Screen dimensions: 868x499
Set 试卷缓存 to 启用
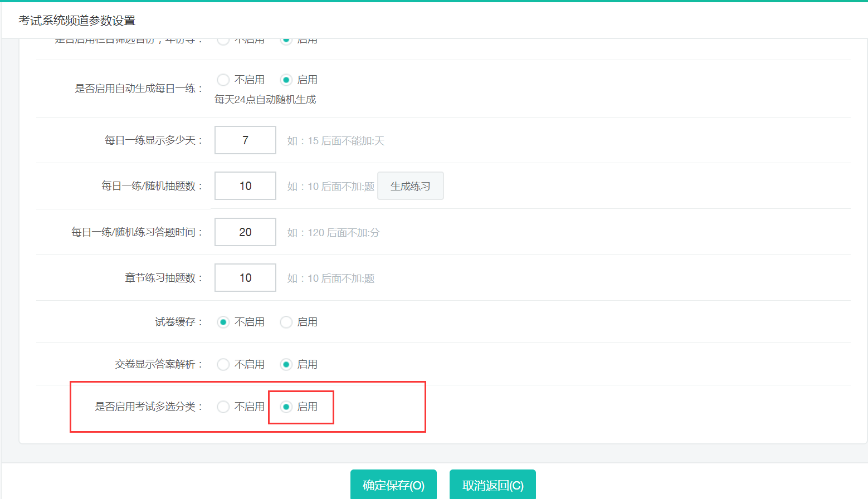click(x=286, y=322)
